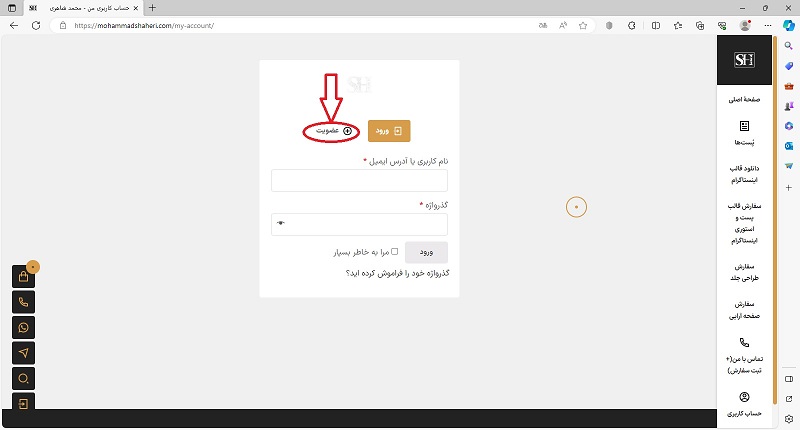The image size is (800, 430).
Task: Open the WhatsApp chat icon
Action: [24, 327]
